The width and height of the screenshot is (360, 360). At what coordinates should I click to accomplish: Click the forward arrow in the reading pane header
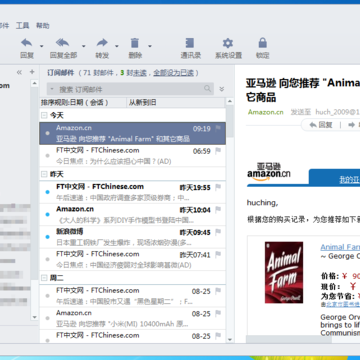pos(352,125)
